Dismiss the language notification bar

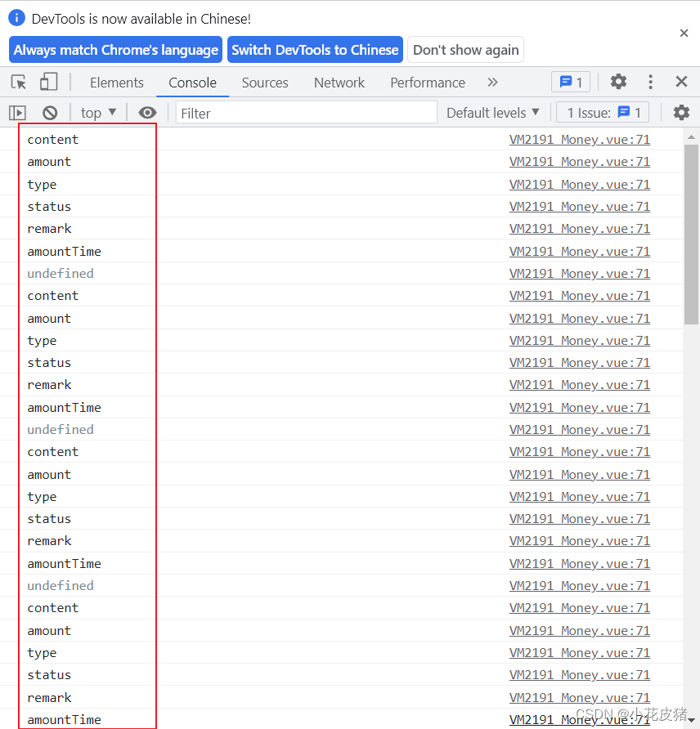[684, 33]
